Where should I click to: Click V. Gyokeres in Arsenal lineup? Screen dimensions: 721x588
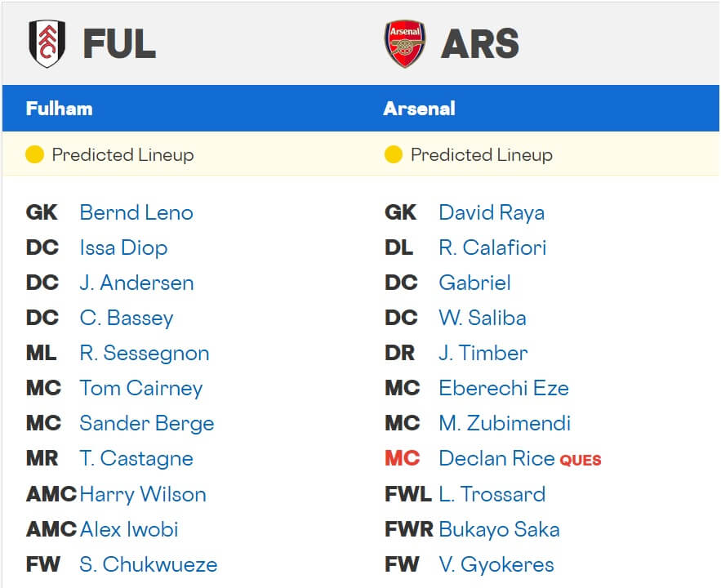coord(496,563)
